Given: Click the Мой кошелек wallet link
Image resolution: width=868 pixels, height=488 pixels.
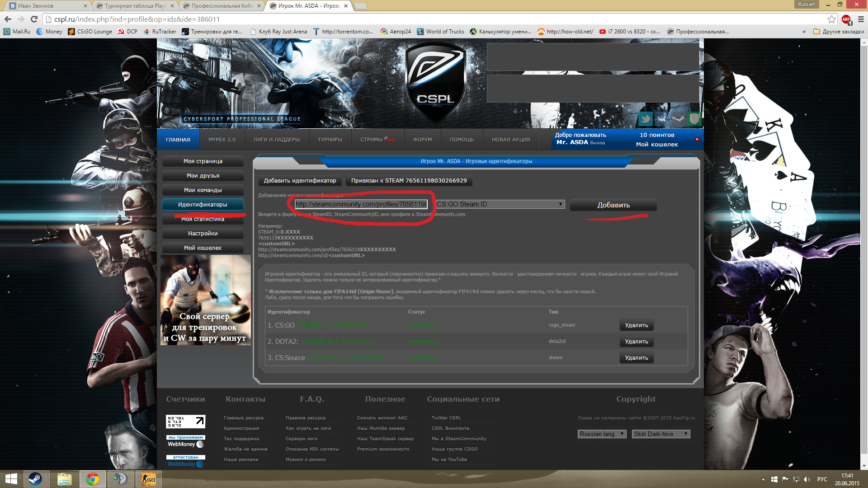Looking at the screenshot, I should point(203,247).
